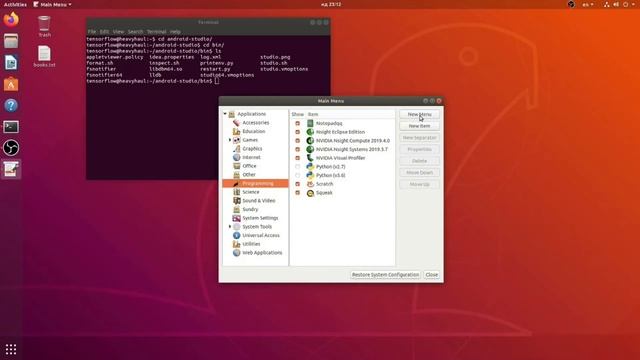640x360 pixels.
Task: Select NVIDIA Nsight Systems 2019.3.7 item
Action: 351,149
